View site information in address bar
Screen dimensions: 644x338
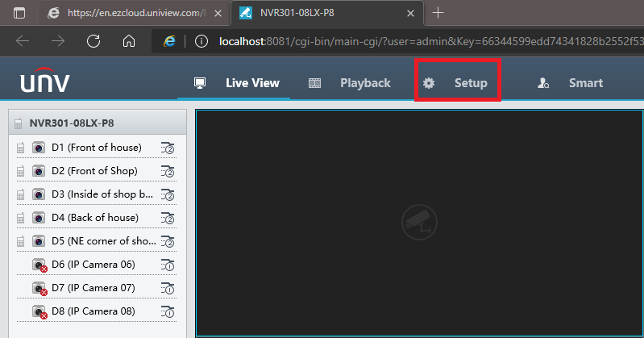202,41
